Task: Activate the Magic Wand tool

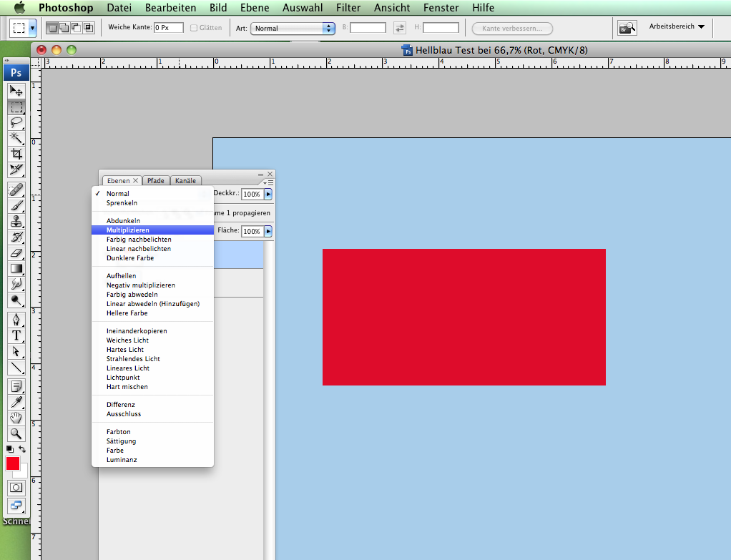Action: coord(16,138)
